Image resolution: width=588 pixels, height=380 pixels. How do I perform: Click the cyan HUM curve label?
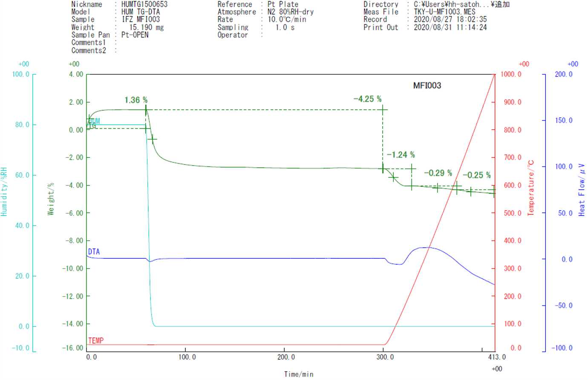(x=94, y=121)
